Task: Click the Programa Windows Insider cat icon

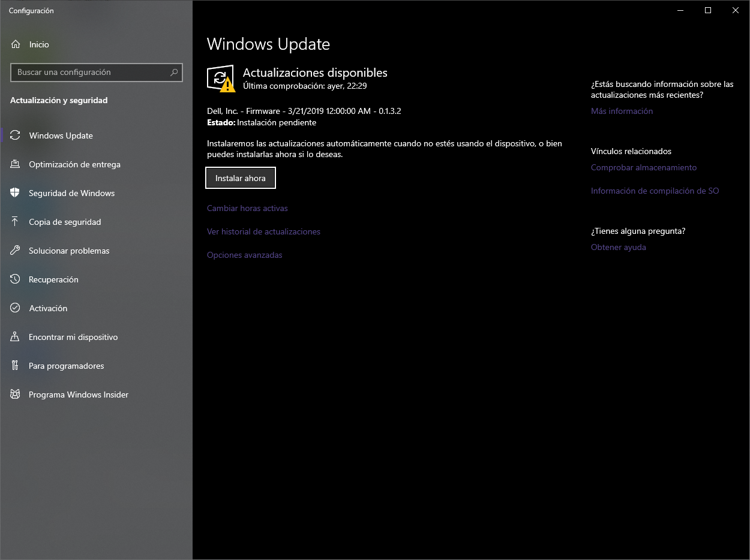Action: coord(16,395)
